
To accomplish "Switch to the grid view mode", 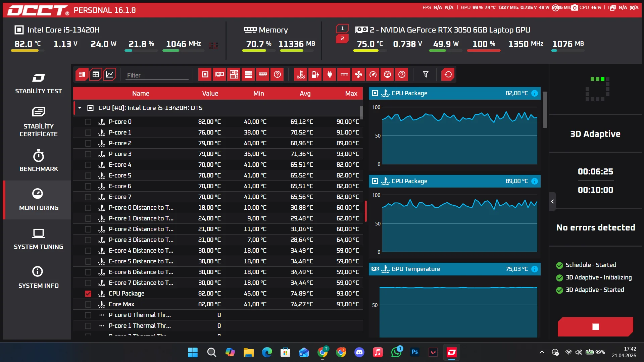I will coord(96,74).
